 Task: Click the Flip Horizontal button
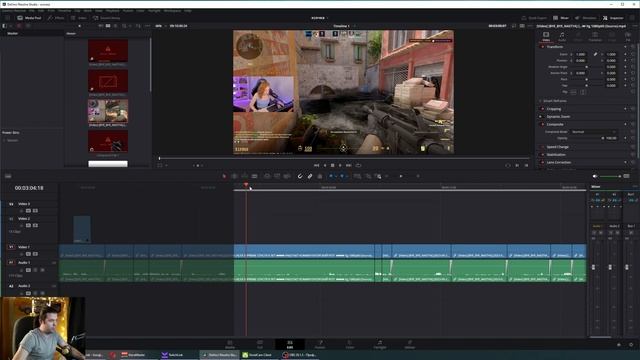click(573, 92)
